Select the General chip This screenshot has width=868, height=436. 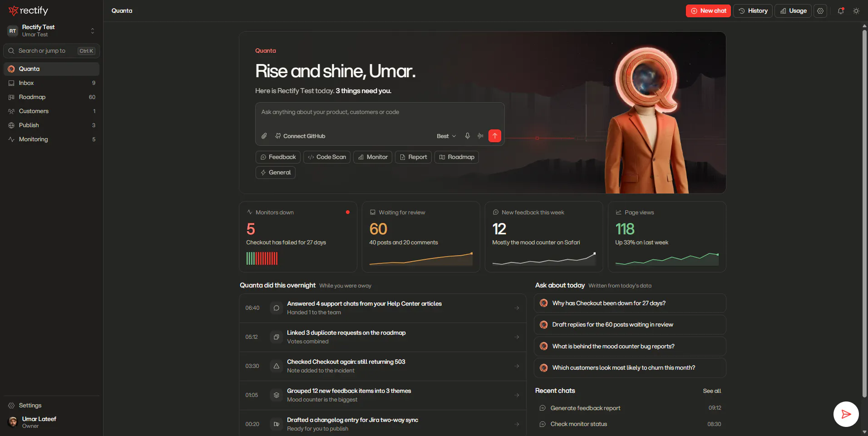(276, 173)
